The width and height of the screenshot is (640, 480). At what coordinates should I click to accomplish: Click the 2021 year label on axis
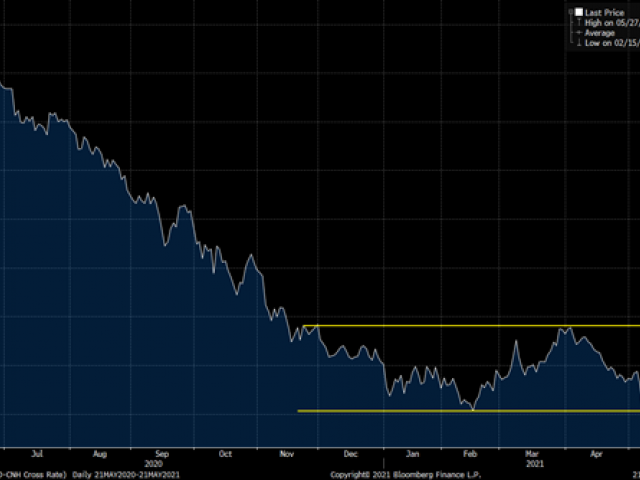[x=533, y=463]
